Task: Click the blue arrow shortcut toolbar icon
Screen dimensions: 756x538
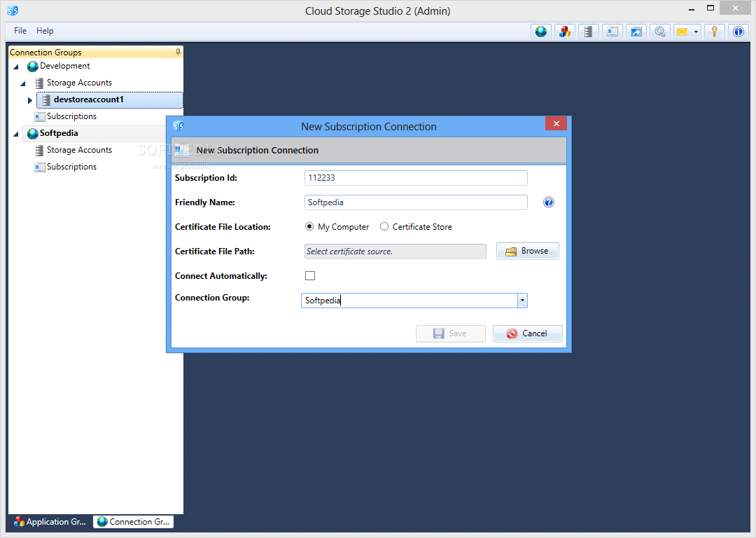Action: [636, 32]
